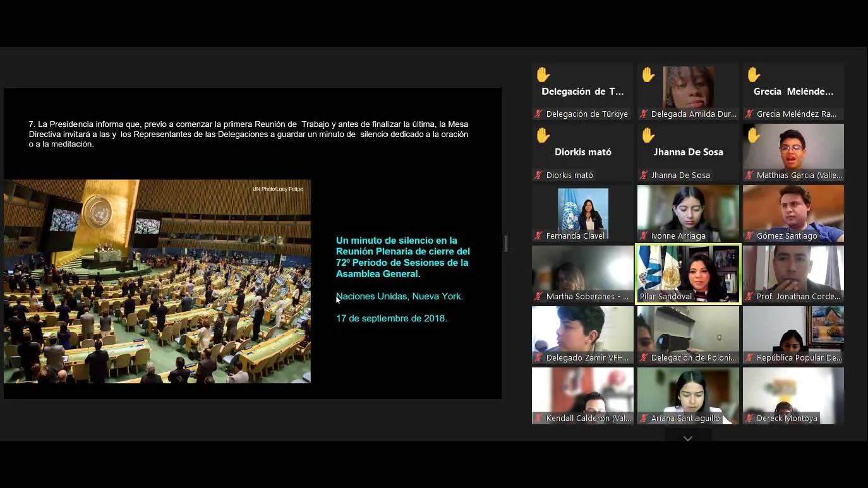868x488 pixels.
Task: Click muted mic icon beside Gómez Santiago
Action: point(749,236)
